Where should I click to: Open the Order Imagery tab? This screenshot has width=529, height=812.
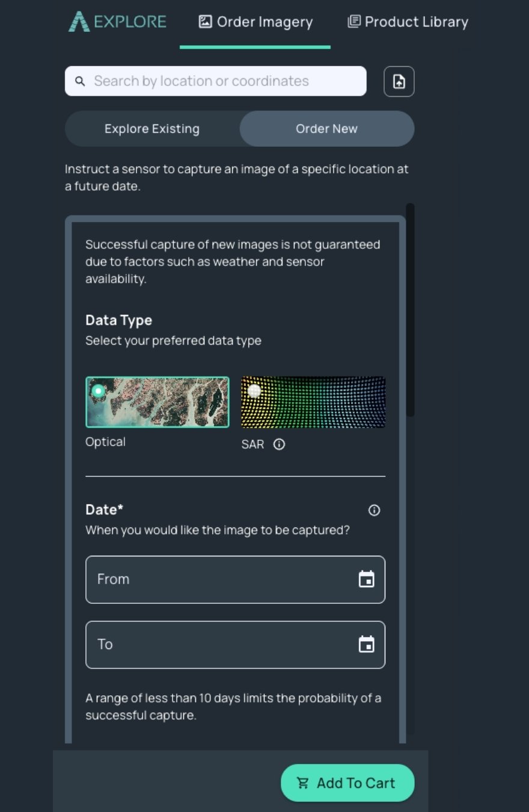[x=255, y=22]
